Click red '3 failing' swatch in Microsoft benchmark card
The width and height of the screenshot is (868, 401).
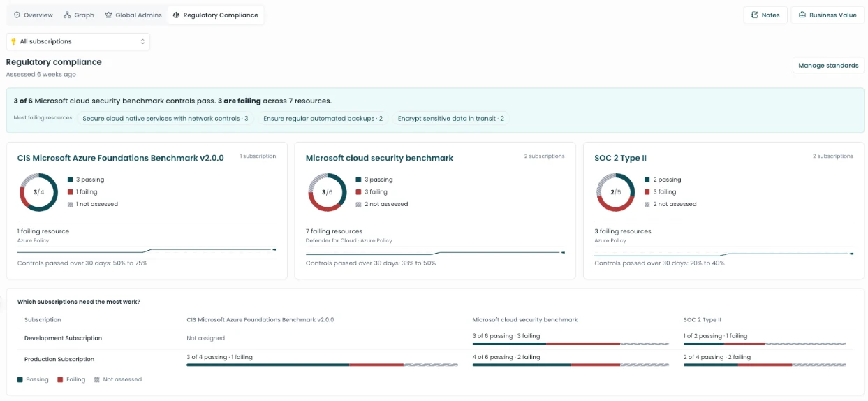coord(358,191)
